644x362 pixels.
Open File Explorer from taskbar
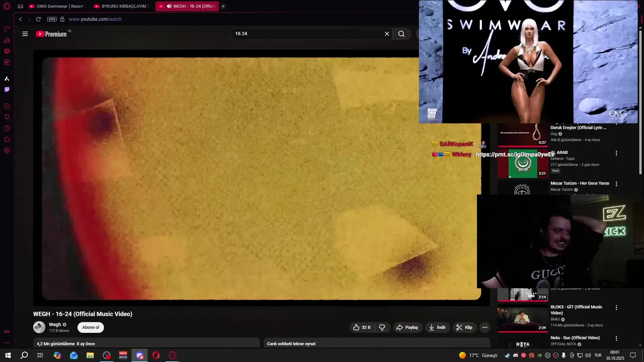pos(90,355)
